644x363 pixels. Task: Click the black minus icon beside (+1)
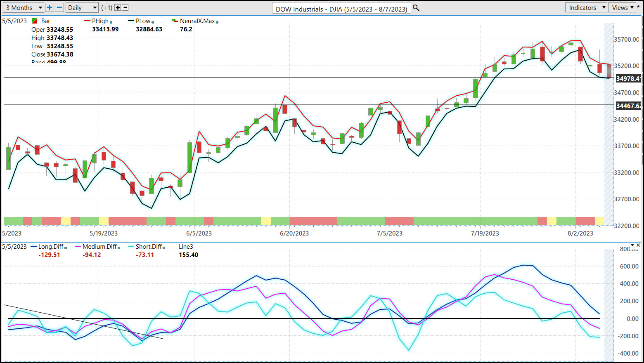click(x=125, y=7)
